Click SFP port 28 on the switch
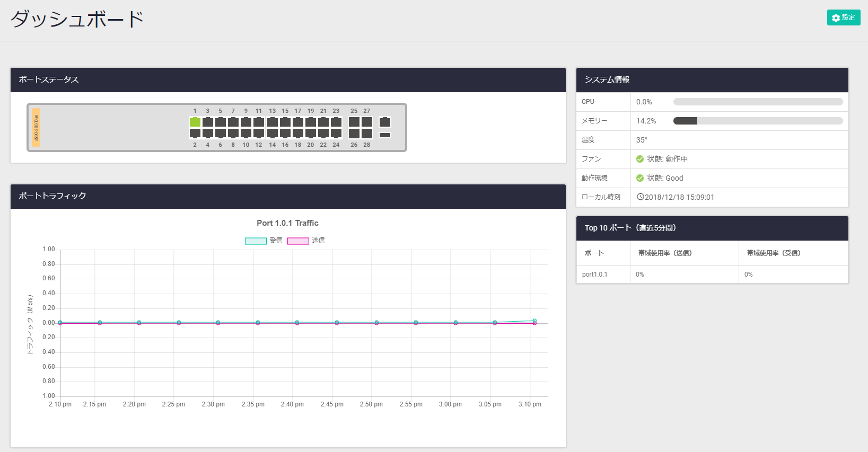This screenshot has width=868, height=452. coord(367,134)
